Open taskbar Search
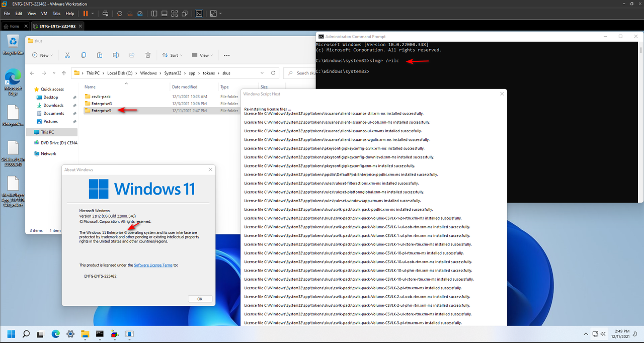 click(x=26, y=333)
